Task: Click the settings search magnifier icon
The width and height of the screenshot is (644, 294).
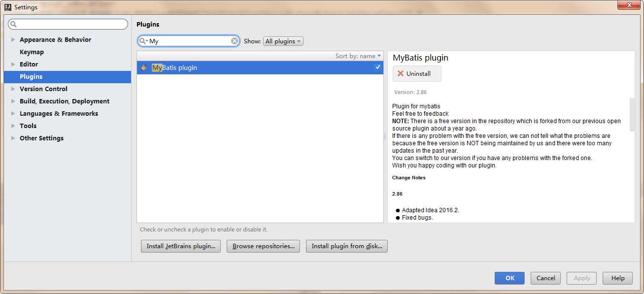Action: (13, 24)
